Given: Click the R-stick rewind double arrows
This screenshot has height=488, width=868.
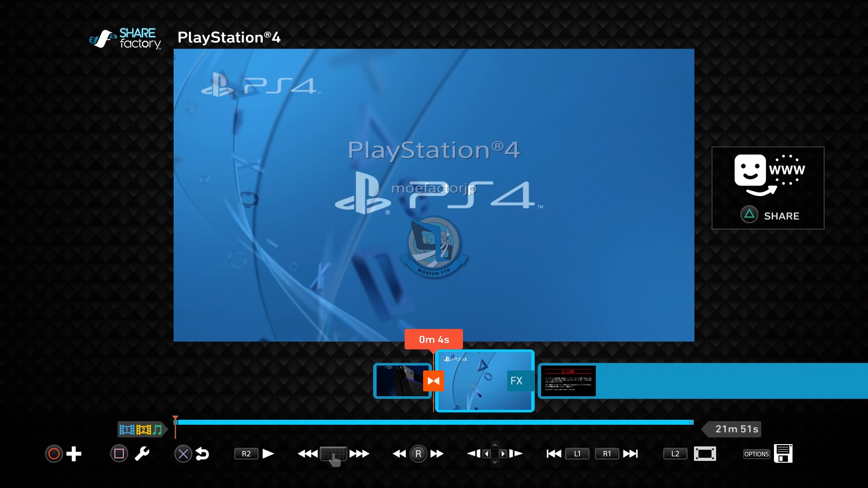Looking at the screenshot, I should (x=399, y=454).
